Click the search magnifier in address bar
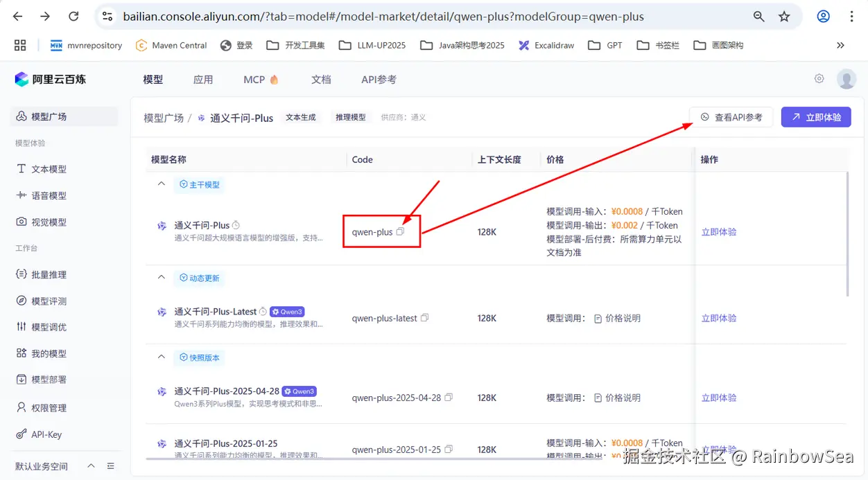Image resolution: width=868 pixels, height=480 pixels. point(759,17)
